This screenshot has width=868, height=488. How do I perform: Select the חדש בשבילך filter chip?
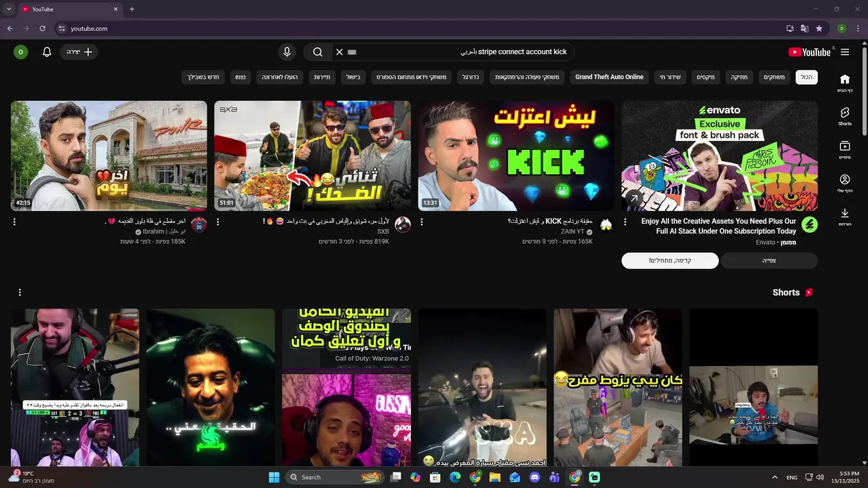pyautogui.click(x=203, y=77)
